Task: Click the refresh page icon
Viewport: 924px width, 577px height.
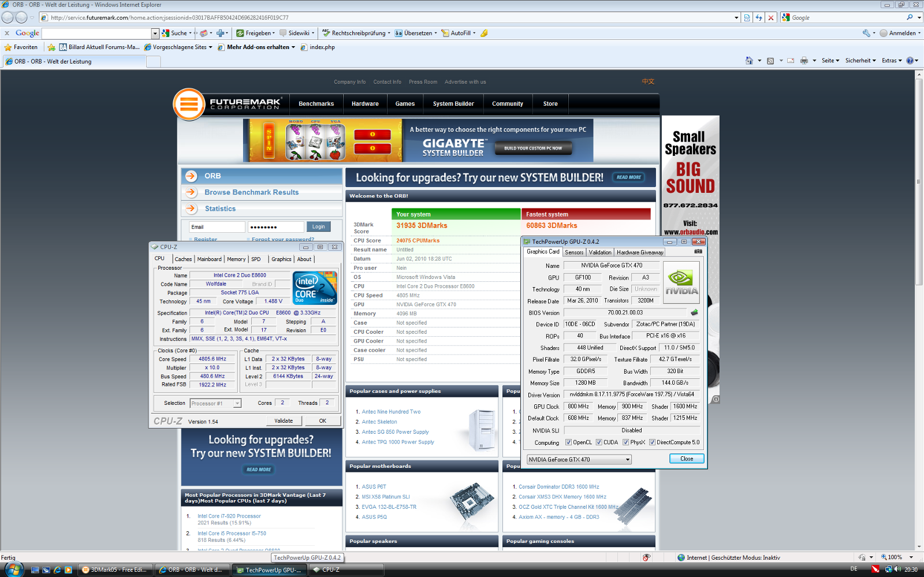Action: pos(759,17)
